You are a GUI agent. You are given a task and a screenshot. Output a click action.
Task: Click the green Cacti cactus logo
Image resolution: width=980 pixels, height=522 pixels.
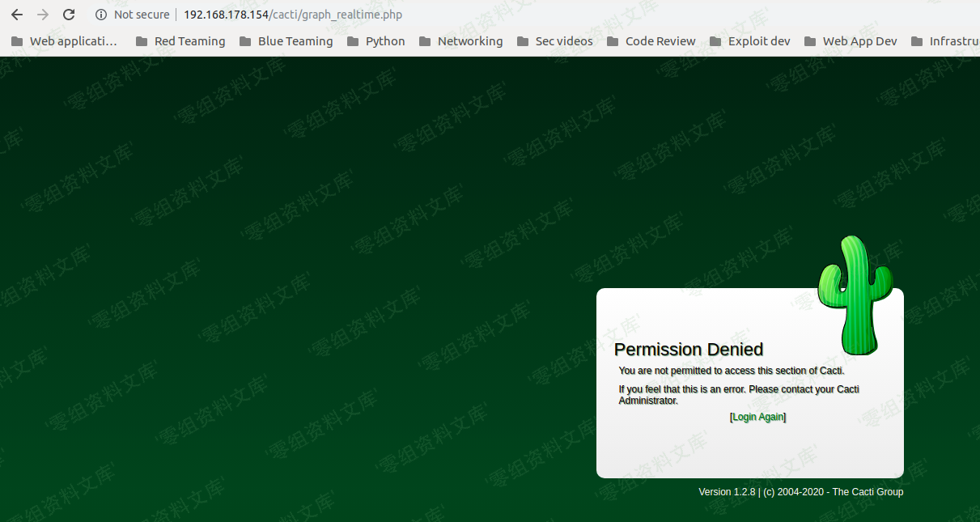click(x=852, y=296)
